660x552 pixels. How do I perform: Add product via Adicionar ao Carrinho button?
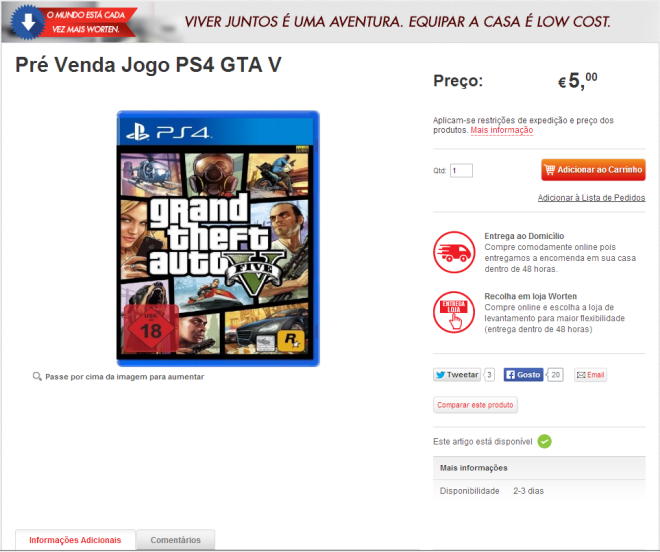(593, 170)
